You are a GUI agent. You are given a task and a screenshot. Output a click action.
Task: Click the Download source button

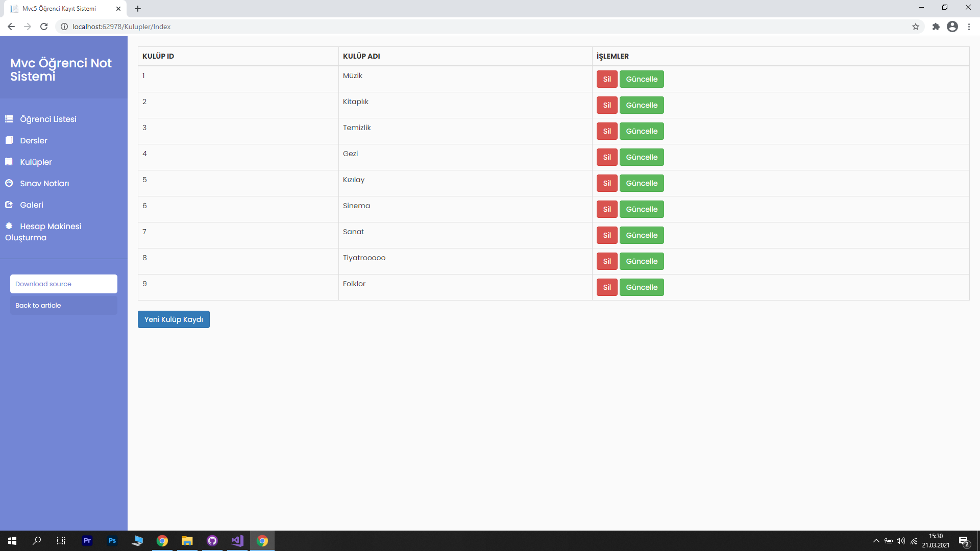(64, 284)
